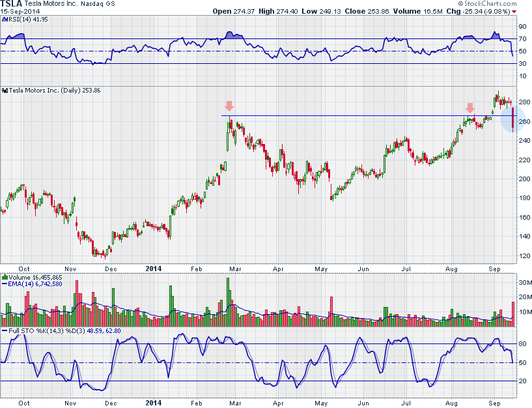The height and width of the screenshot is (408, 532).
Task: Click the 200 price axis label
Action: pos(524,179)
